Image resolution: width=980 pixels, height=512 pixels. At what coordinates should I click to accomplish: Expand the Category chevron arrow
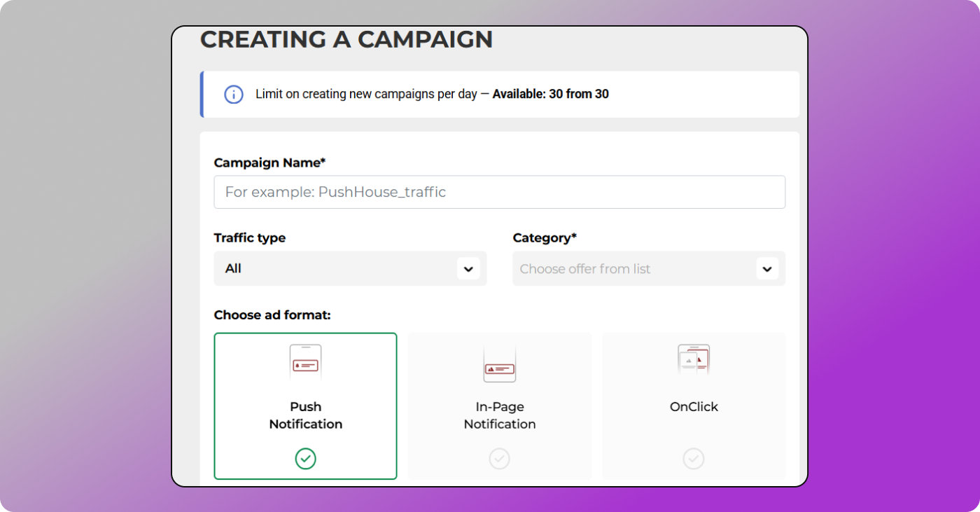[767, 269]
